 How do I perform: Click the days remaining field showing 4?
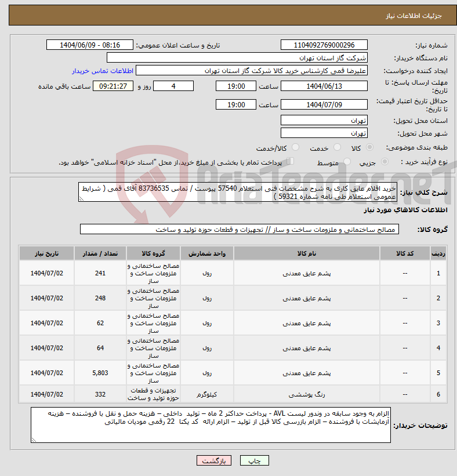(x=173, y=86)
